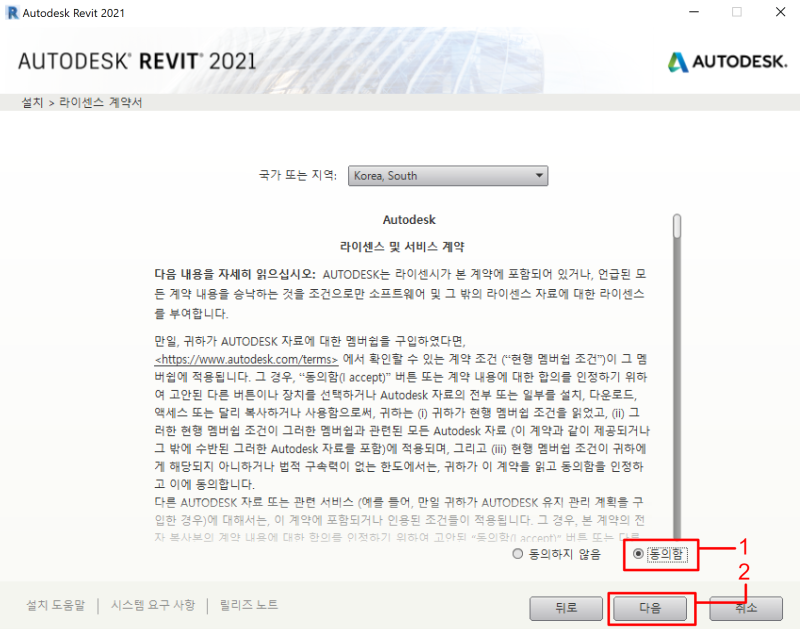Click the Revit app icon in the title bar
Image resolution: width=800 pixels, height=629 pixels.
(12, 13)
